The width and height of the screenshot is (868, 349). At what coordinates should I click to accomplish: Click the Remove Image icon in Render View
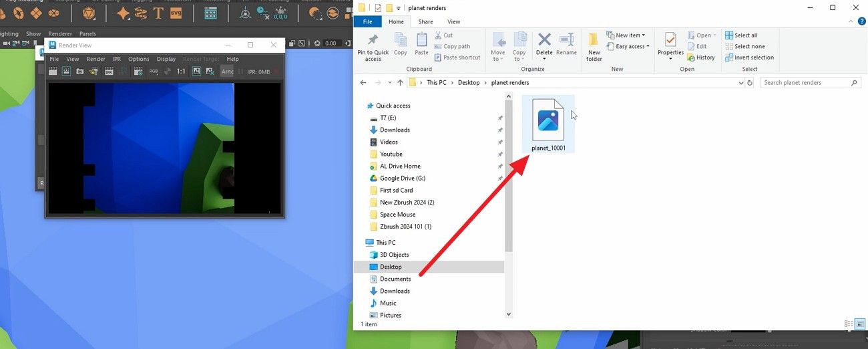click(x=210, y=72)
